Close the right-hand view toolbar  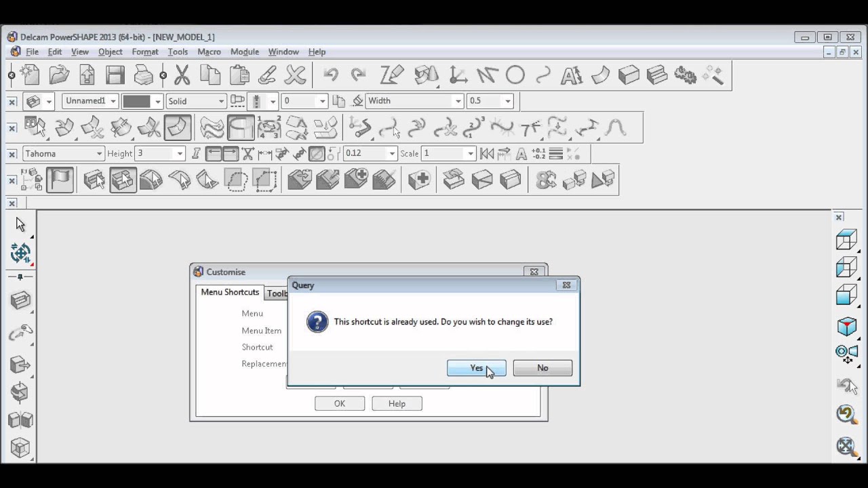tap(839, 217)
